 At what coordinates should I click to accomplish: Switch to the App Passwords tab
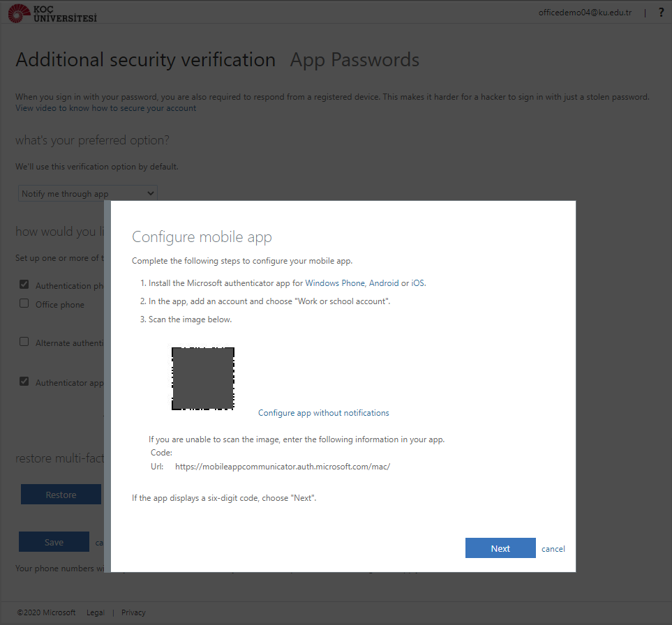354,60
